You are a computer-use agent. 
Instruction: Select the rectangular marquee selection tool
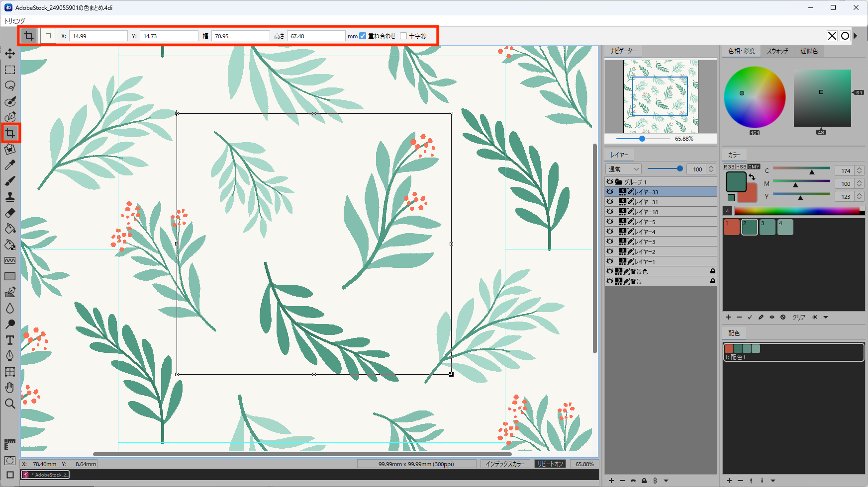click(x=10, y=70)
